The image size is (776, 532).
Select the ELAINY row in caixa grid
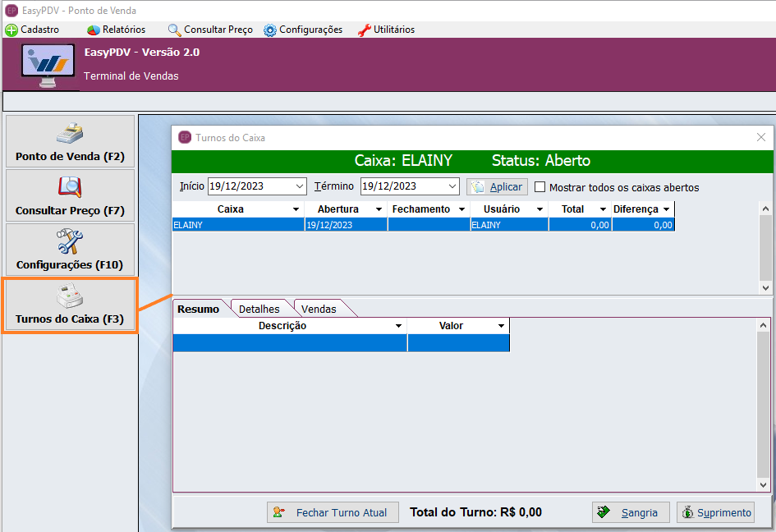238,224
